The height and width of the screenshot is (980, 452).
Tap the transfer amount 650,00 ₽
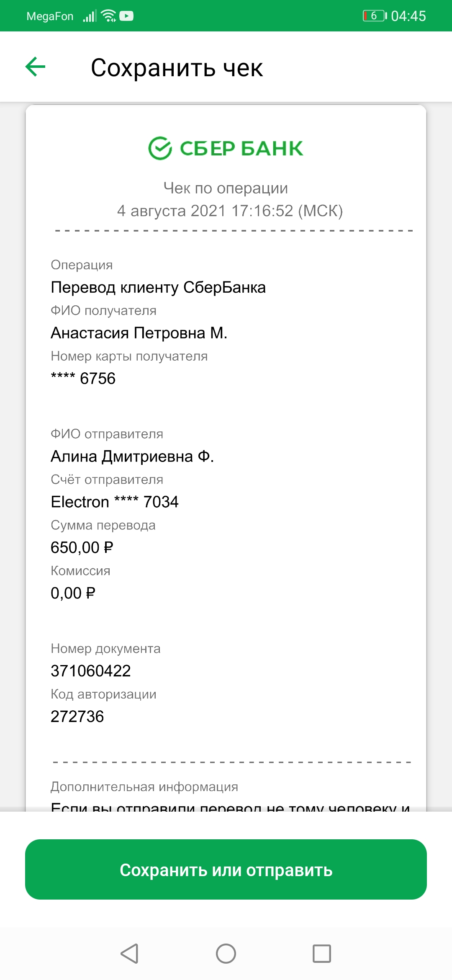(82, 547)
